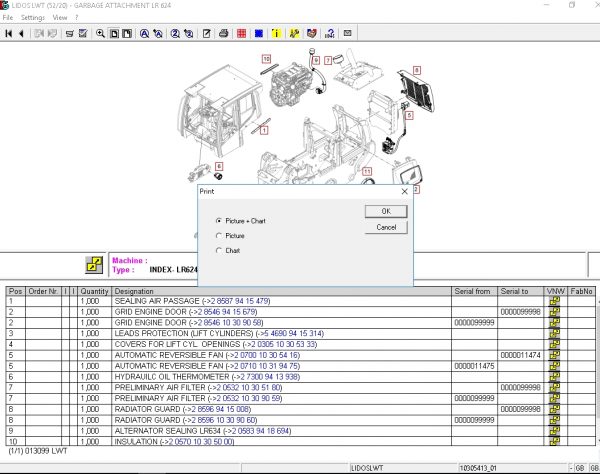Viewport: 600px width, 474px height.
Task: Open link 2 0710 10 31 94 75
Action: pyautogui.click(x=267, y=366)
